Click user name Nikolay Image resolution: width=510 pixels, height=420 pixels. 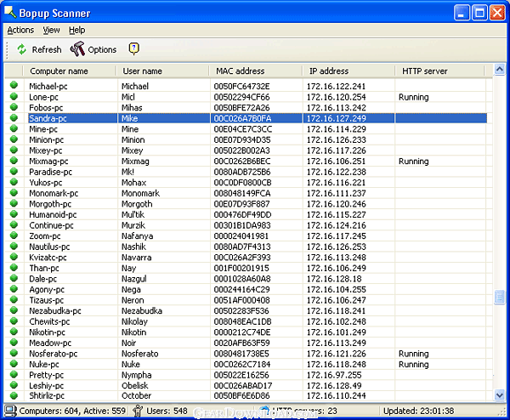click(x=134, y=321)
